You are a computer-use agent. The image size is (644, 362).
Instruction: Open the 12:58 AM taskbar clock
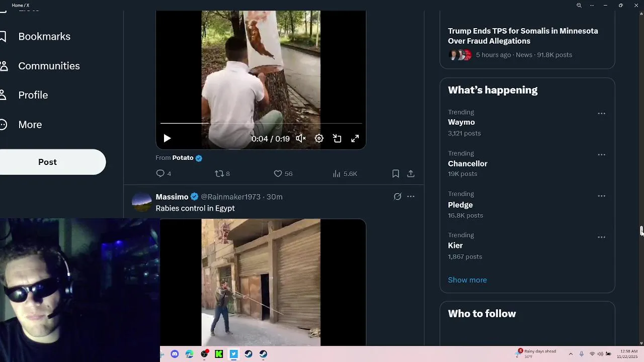point(627,354)
